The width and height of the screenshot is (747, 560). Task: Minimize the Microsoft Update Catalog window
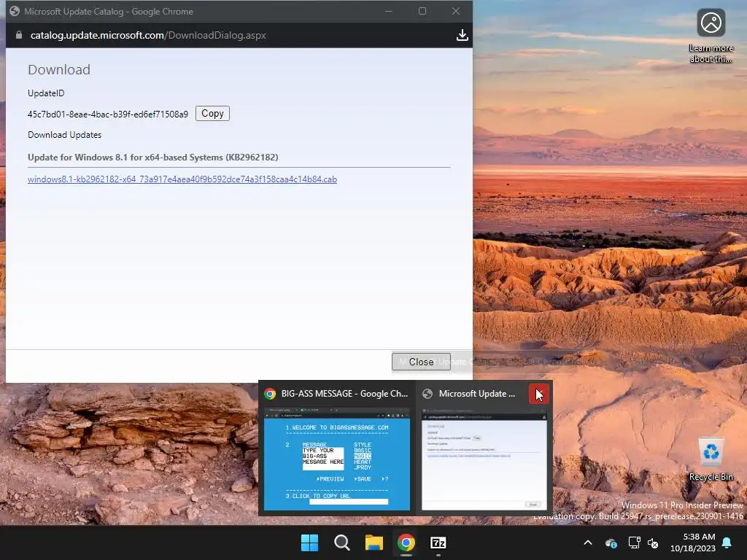pyautogui.click(x=389, y=11)
